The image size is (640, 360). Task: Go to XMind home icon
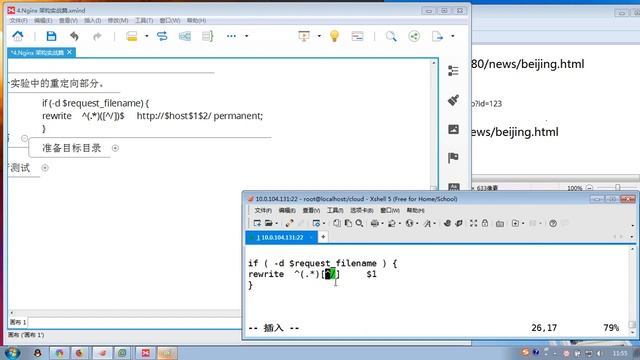18,36
